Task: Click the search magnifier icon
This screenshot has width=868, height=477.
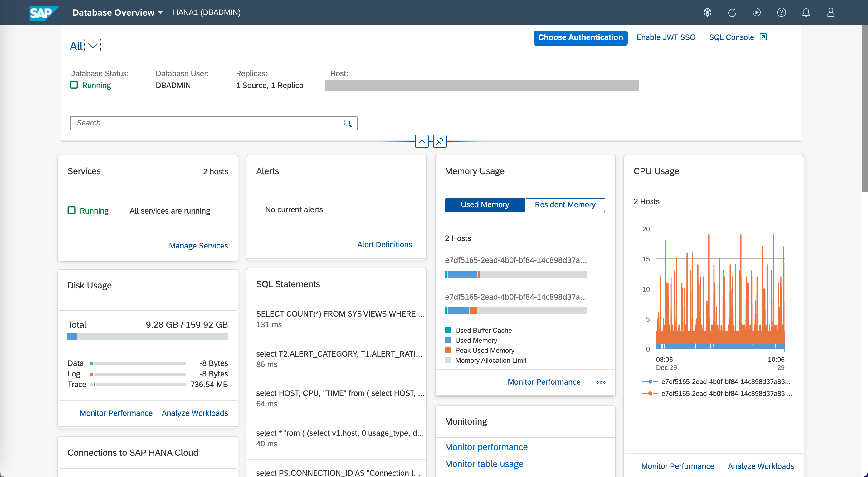Action: point(348,123)
